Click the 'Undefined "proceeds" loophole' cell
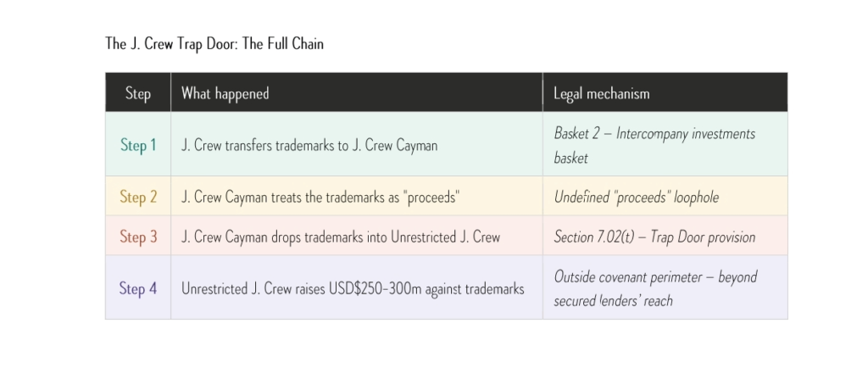Screen dimensions: 868x368 636,197
